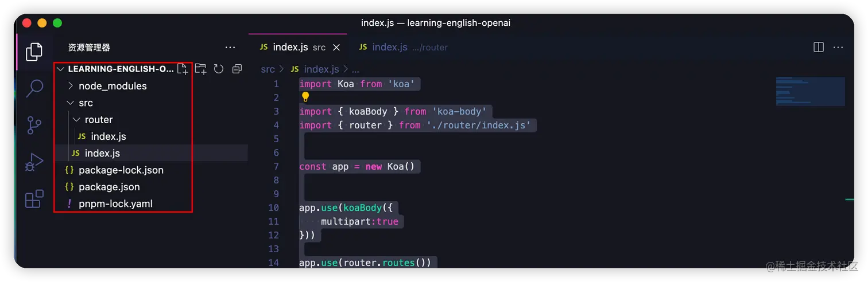Click 'new Koa()' on line 7

pos(390,166)
